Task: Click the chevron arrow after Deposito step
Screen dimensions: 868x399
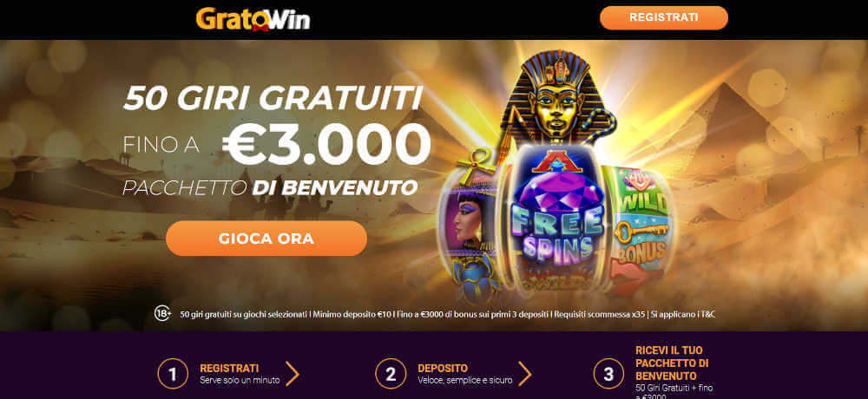Action: click(524, 374)
